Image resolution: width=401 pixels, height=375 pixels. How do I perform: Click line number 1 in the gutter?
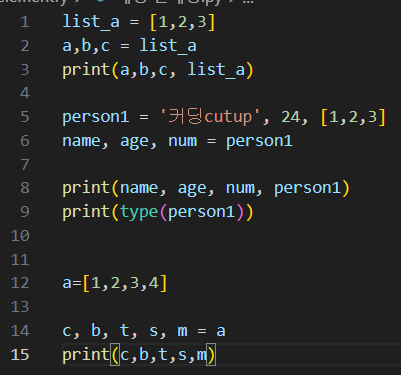click(x=25, y=22)
